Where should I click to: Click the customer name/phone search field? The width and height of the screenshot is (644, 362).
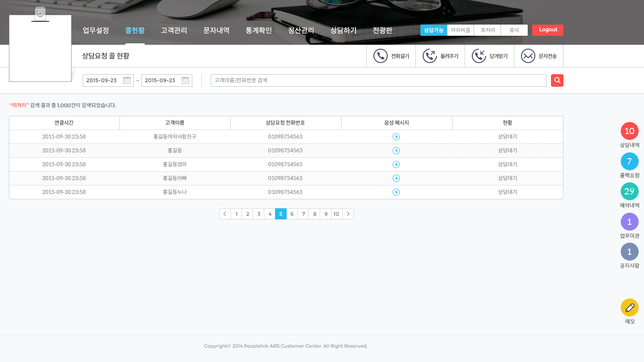tap(378, 80)
